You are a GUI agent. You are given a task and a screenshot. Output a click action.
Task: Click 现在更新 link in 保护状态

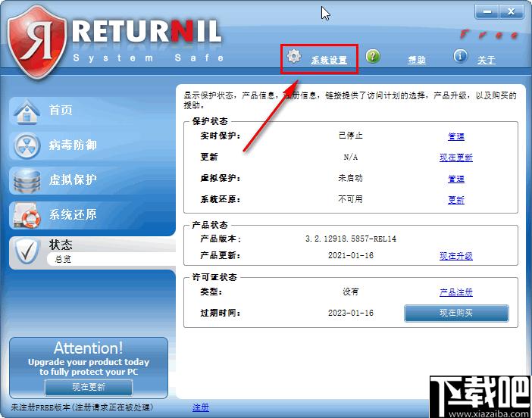(456, 158)
